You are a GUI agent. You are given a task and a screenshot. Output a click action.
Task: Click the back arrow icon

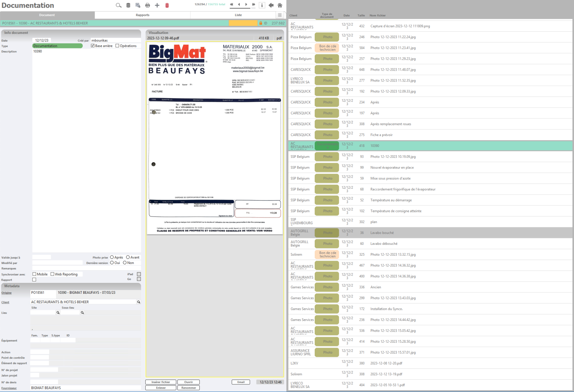[271, 5]
